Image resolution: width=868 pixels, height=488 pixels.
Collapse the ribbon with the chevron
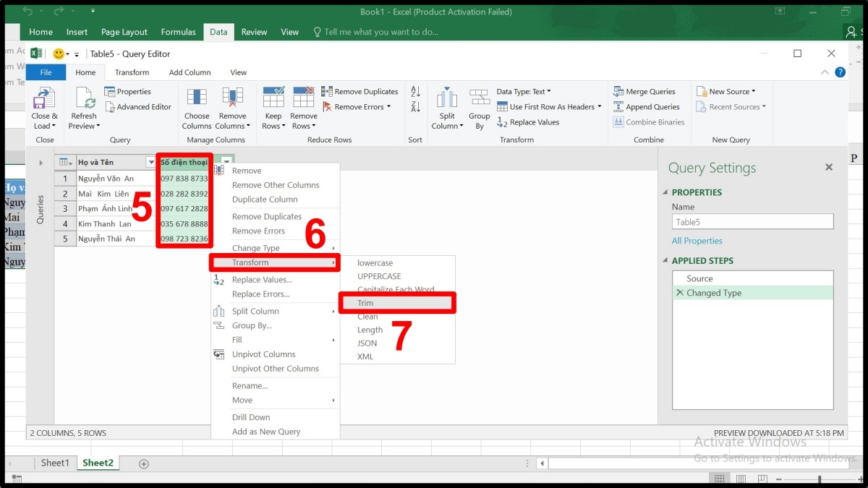point(825,72)
